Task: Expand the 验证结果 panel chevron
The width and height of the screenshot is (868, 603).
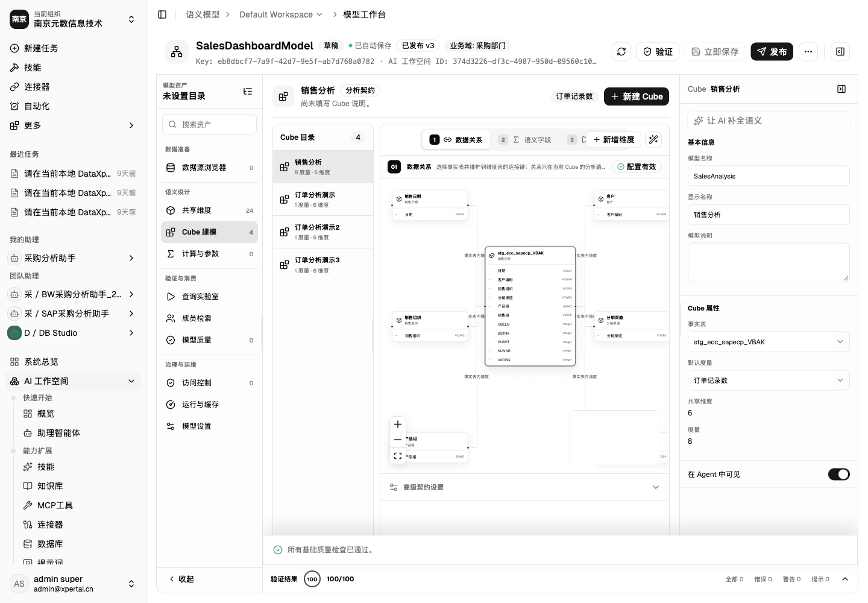Action: click(x=845, y=579)
